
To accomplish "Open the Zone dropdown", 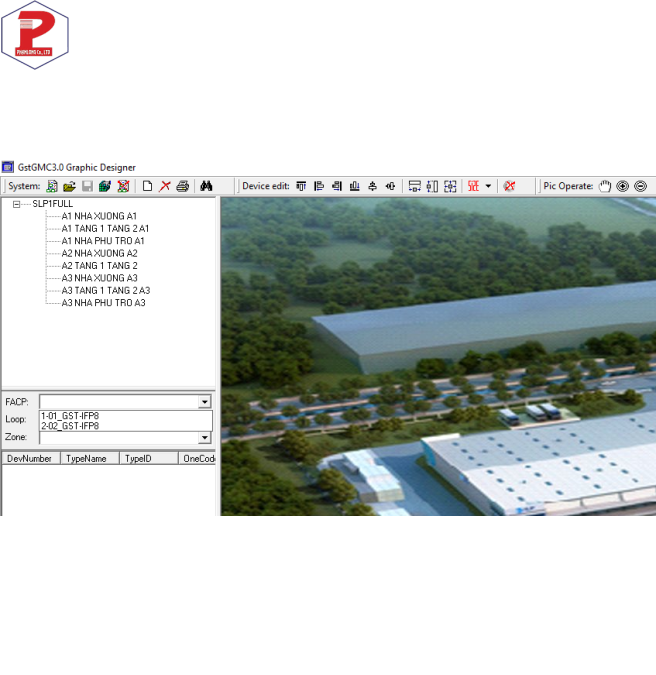I will pyautogui.click(x=204, y=438).
